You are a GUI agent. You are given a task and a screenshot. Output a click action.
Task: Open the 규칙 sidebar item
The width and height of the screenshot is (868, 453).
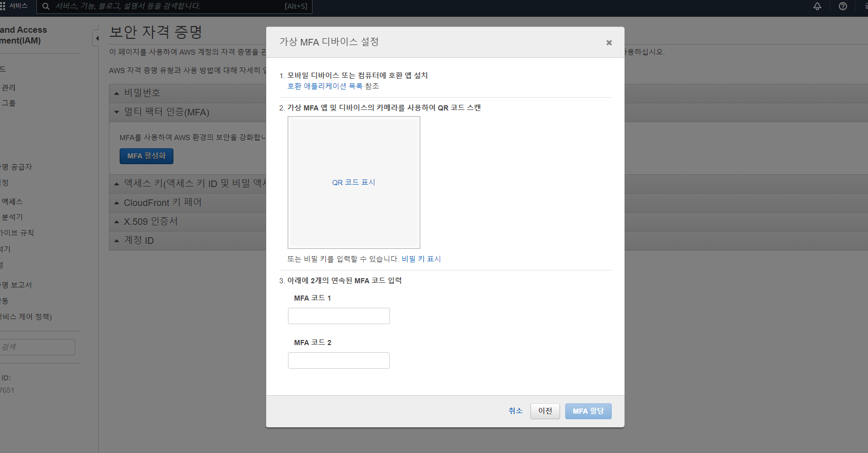coord(17,233)
